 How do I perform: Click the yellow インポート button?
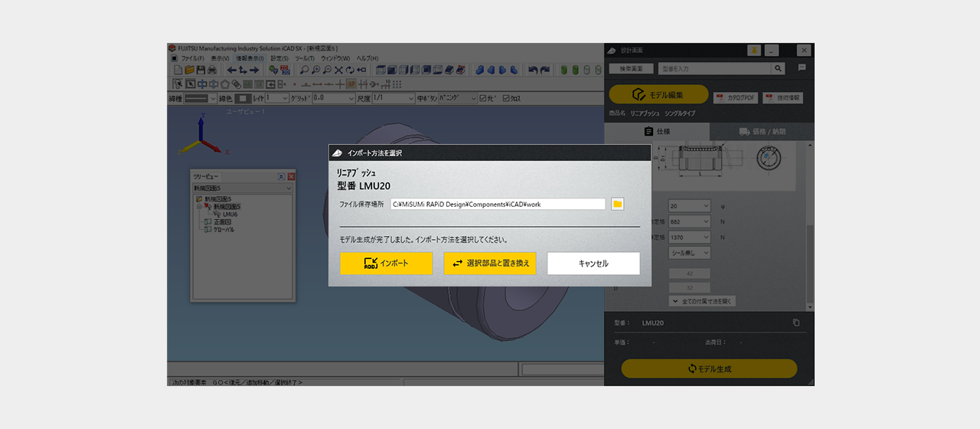coord(386,264)
